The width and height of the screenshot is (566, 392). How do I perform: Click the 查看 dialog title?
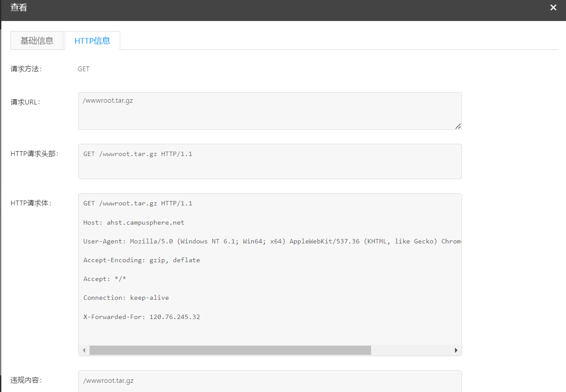click(19, 7)
